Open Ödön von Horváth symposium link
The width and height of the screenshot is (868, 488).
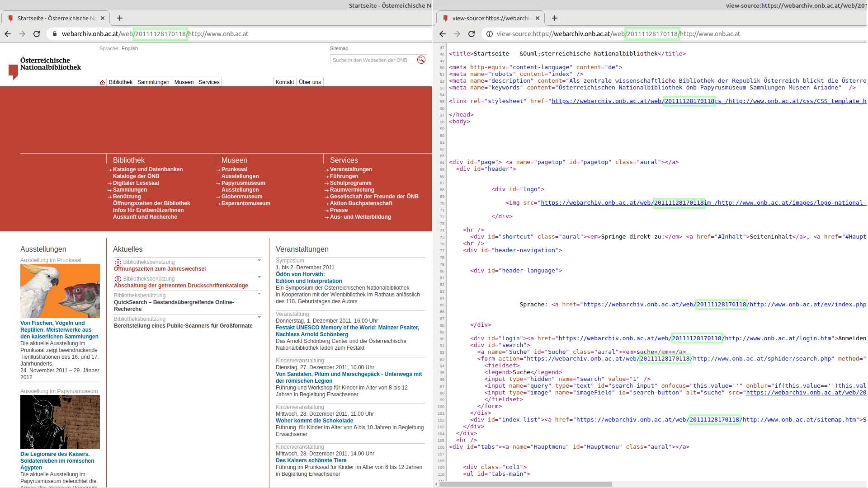[x=309, y=278]
